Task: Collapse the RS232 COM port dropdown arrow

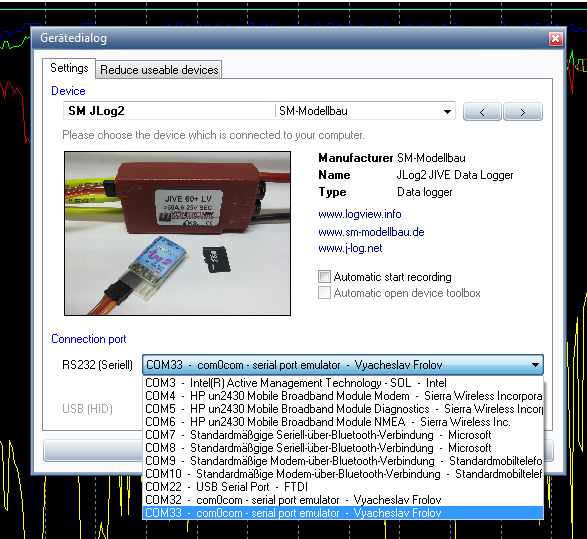Action: (535, 365)
